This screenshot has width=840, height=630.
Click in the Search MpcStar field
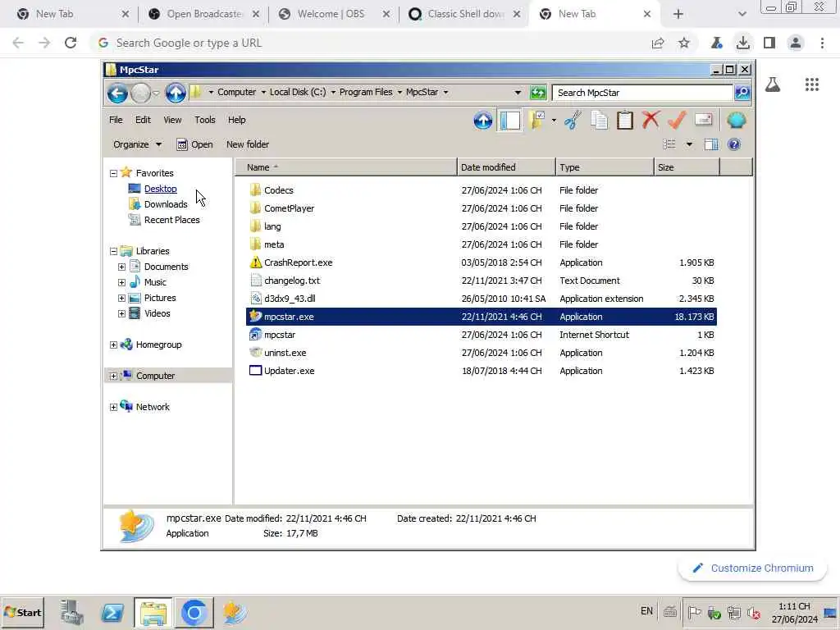(641, 93)
